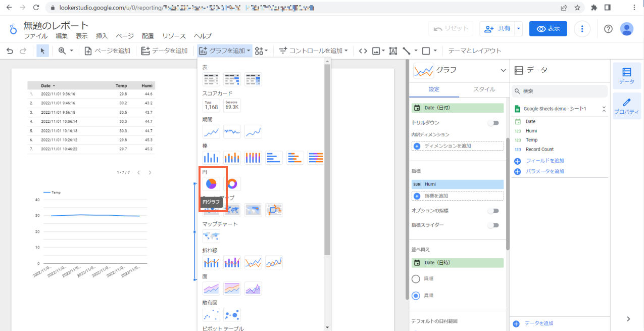
Task: Turn on オプションの指標
Action: click(x=493, y=211)
